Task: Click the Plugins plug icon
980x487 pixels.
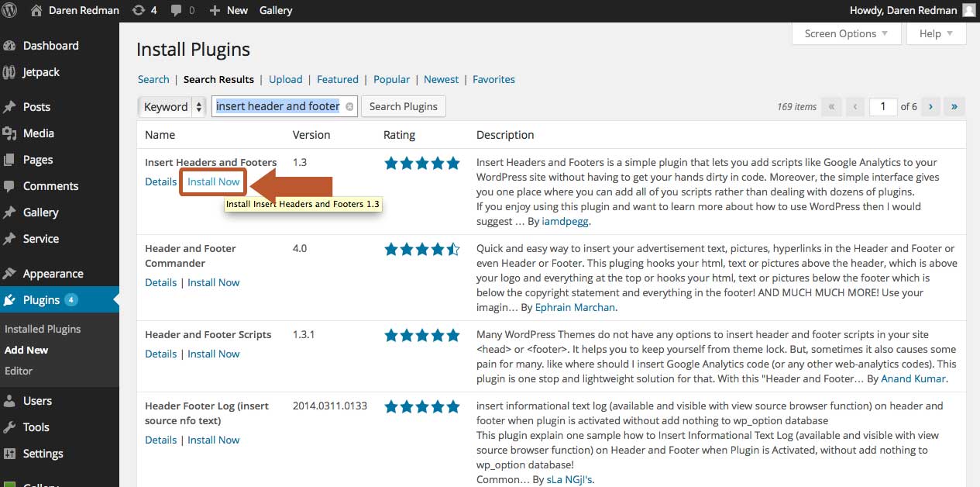Action: click(x=10, y=300)
